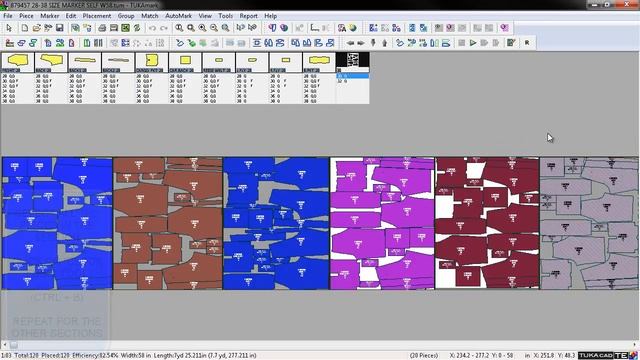Click the play triangle icon in second toolbar

point(473,42)
